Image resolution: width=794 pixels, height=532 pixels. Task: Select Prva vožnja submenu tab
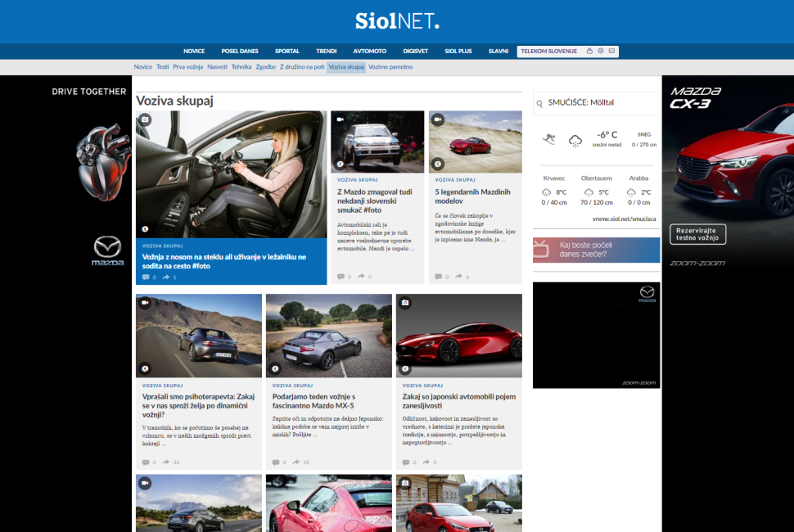pos(188,67)
